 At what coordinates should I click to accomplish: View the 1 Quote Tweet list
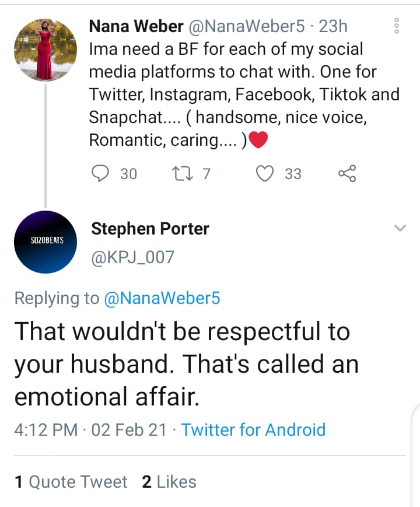(71, 482)
